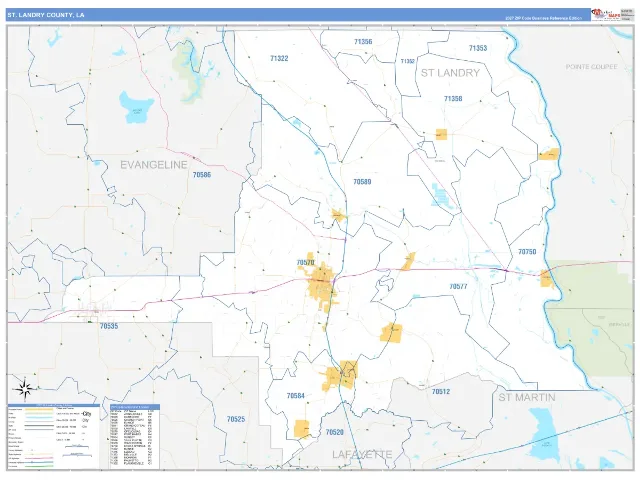The width and height of the screenshot is (640, 480).
Task: Click ZIP code label 71353
Action: (x=478, y=48)
